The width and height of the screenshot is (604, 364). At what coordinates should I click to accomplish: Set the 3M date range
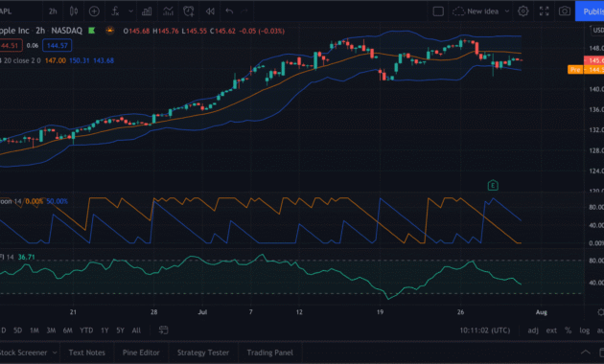coord(51,330)
